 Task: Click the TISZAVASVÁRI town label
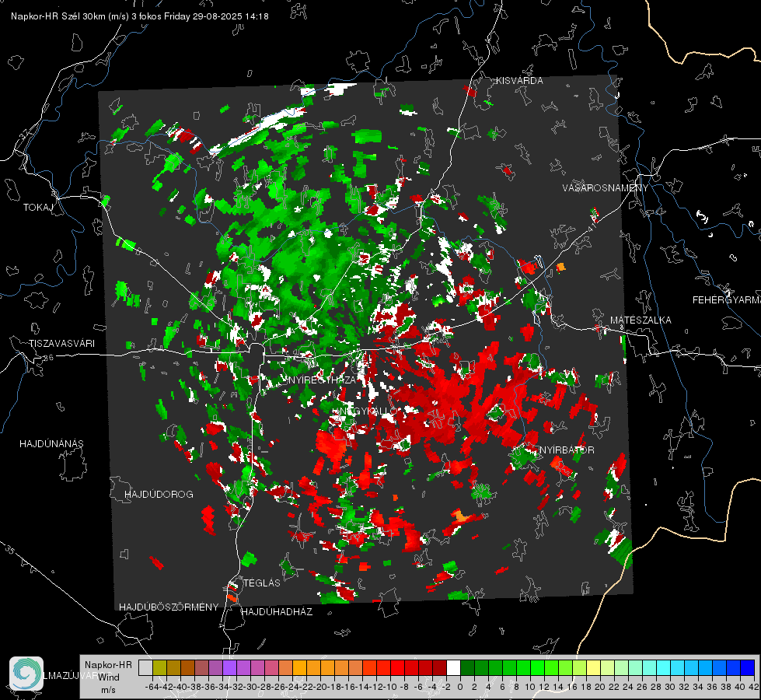tap(61, 344)
